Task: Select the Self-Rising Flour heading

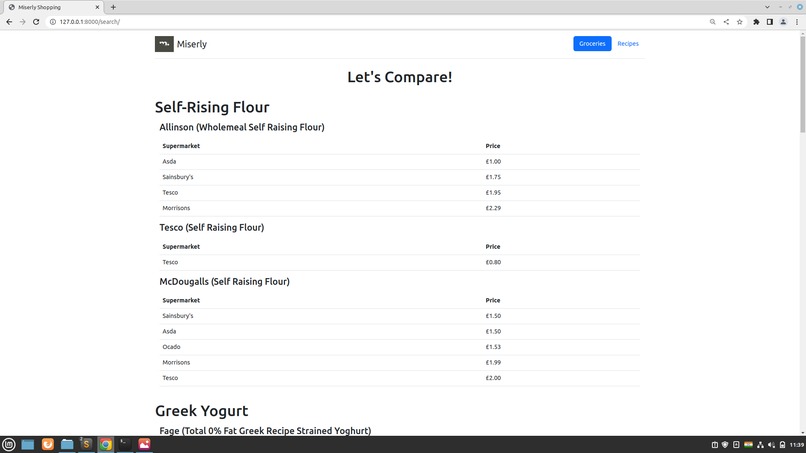Action: (212, 107)
